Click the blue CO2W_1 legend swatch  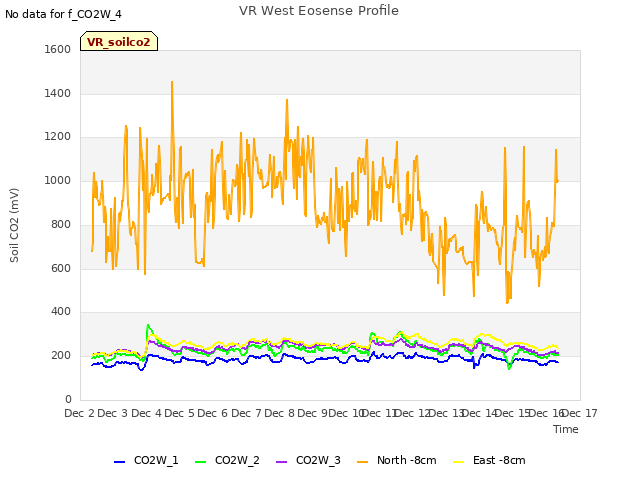coord(119,462)
